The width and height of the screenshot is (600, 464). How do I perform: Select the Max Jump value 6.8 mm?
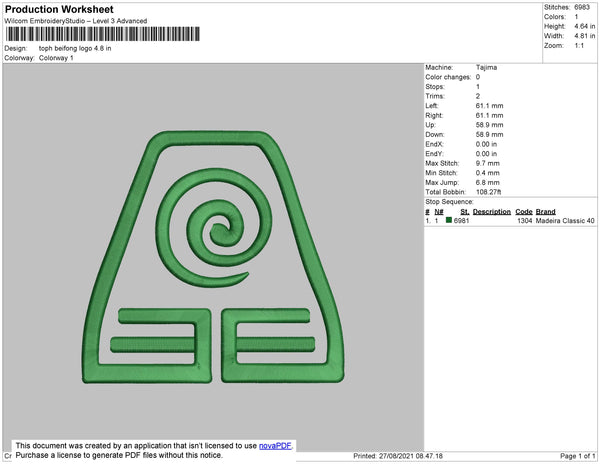(x=488, y=182)
